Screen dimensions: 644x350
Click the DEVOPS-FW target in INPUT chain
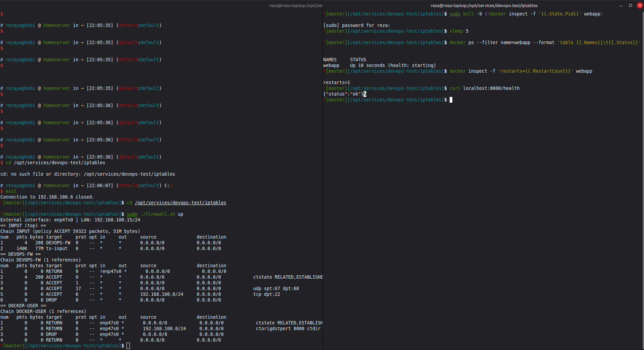point(58,243)
